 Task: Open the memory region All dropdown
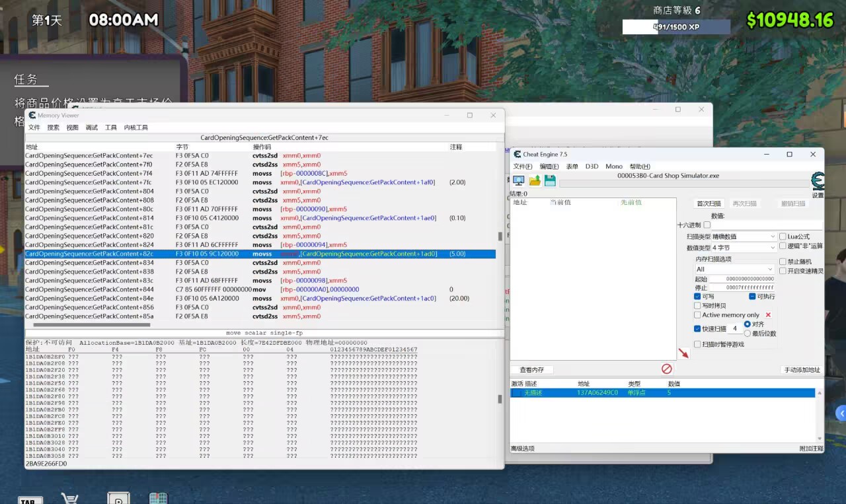[x=734, y=270]
